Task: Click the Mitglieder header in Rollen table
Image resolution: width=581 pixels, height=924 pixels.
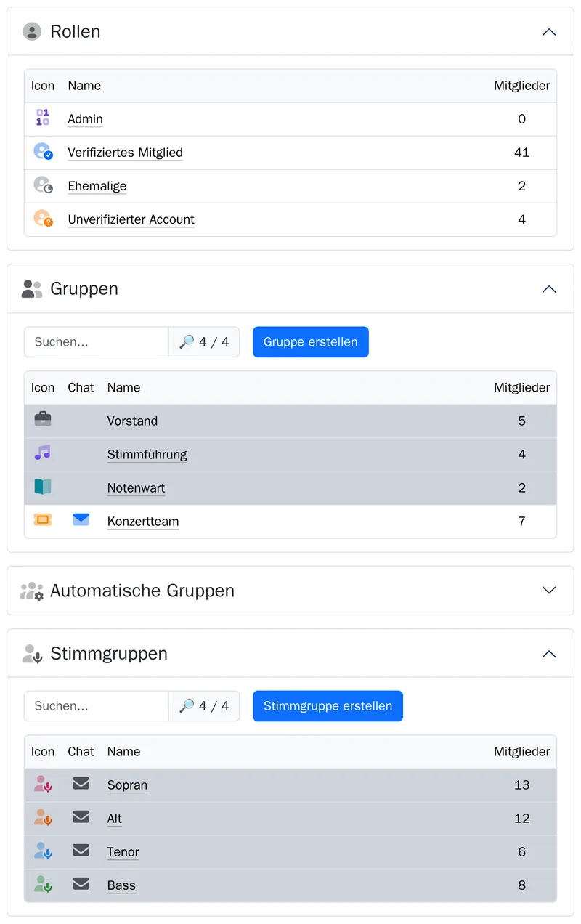Action: click(521, 86)
